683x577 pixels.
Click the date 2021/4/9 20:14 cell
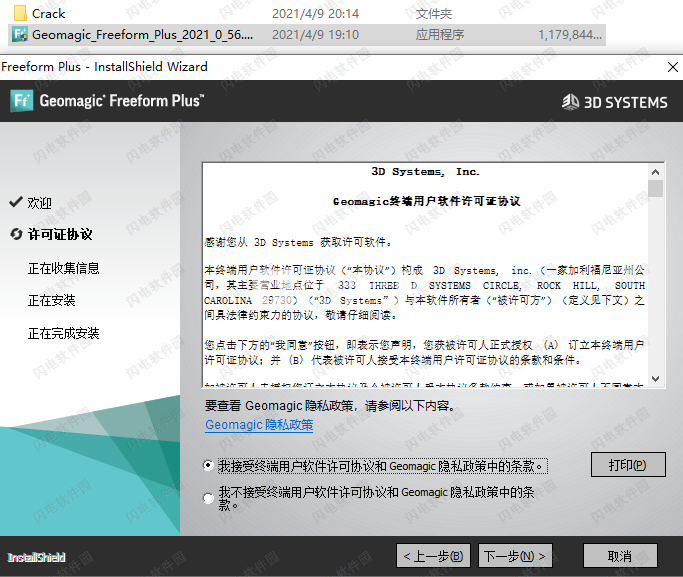point(315,13)
